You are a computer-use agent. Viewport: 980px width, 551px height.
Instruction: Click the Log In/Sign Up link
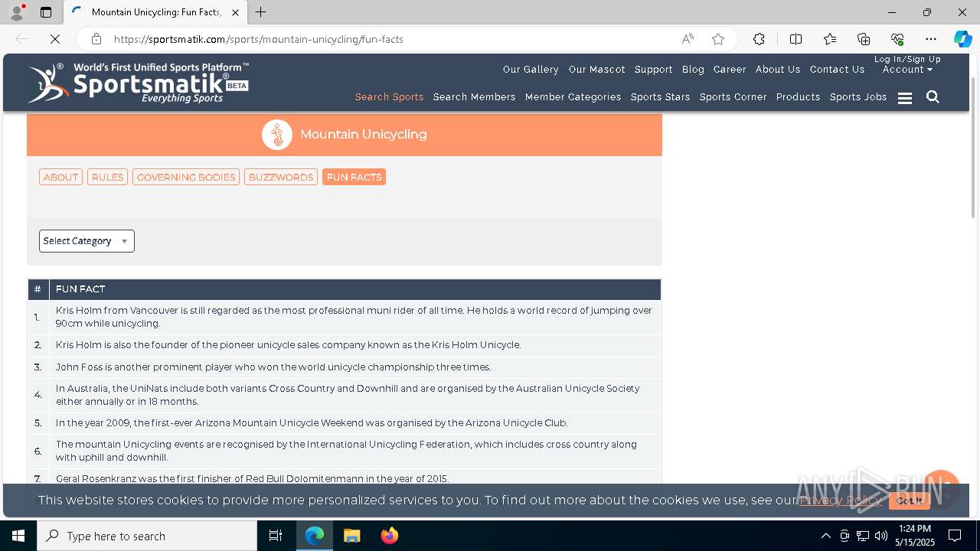coord(907,60)
